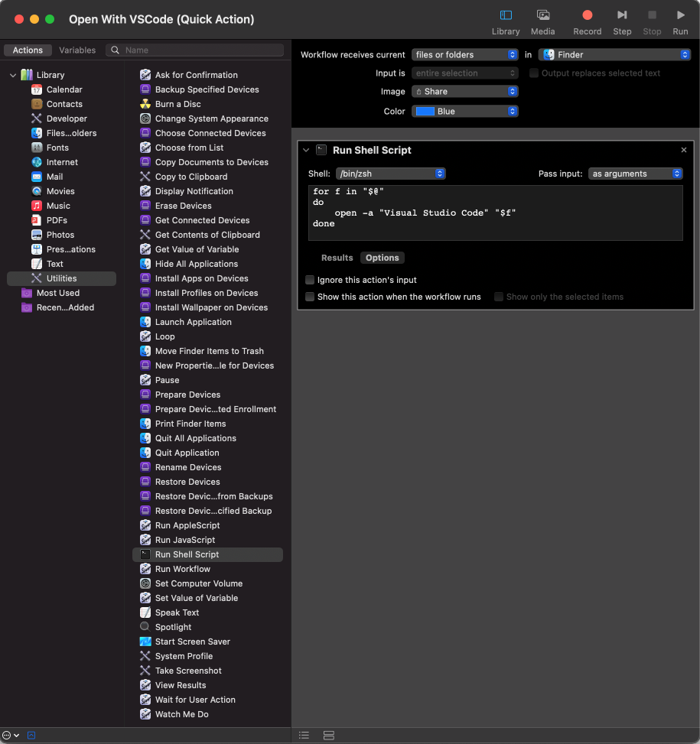Viewport: 700px width, 744px height.
Task: Select the Options tab
Action: tap(382, 258)
